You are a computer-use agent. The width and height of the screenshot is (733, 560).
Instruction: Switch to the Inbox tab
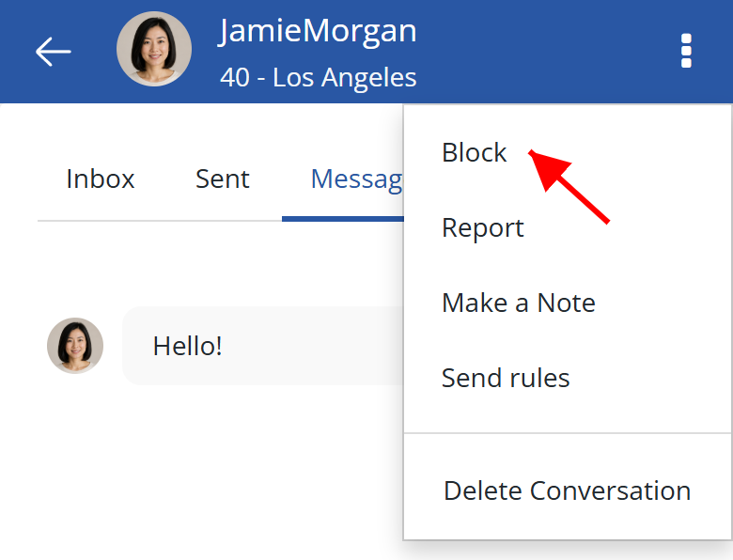tap(100, 179)
